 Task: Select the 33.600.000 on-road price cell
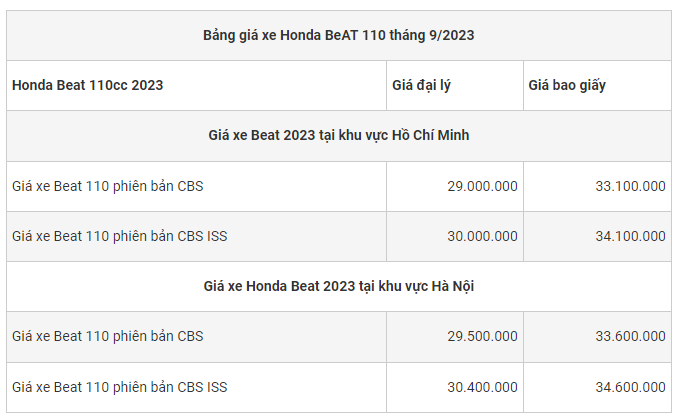(629, 336)
